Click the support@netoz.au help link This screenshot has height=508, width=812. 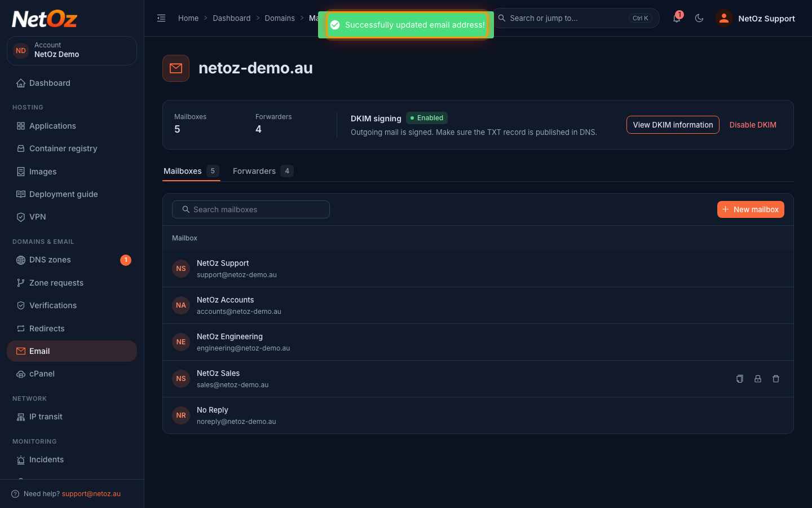click(91, 494)
